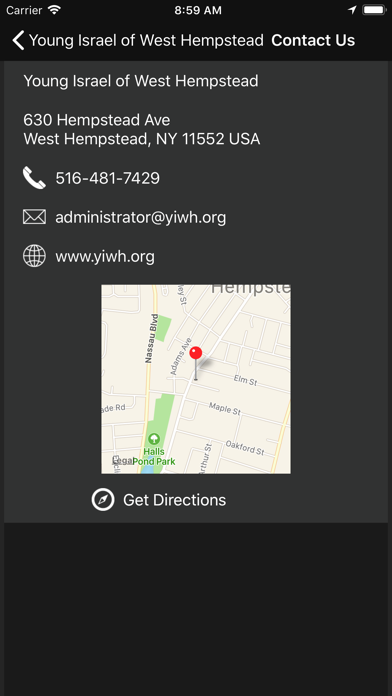The width and height of the screenshot is (392, 696).
Task: Tap the compass directions icon
Action: click(x=103, y=500)
